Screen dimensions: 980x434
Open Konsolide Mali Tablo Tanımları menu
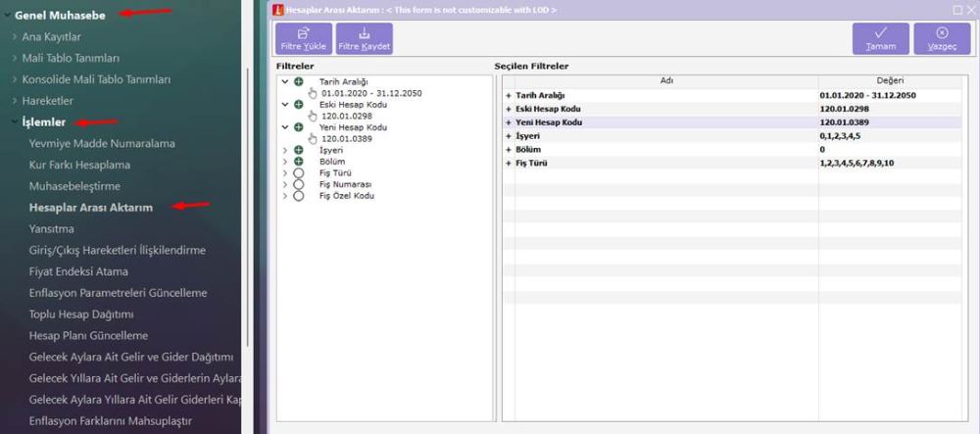96,79
